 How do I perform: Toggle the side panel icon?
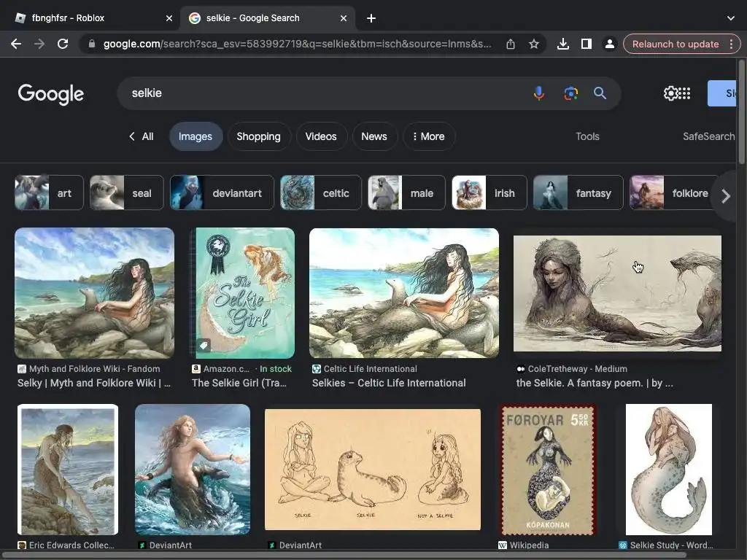(x=586, y=44)
